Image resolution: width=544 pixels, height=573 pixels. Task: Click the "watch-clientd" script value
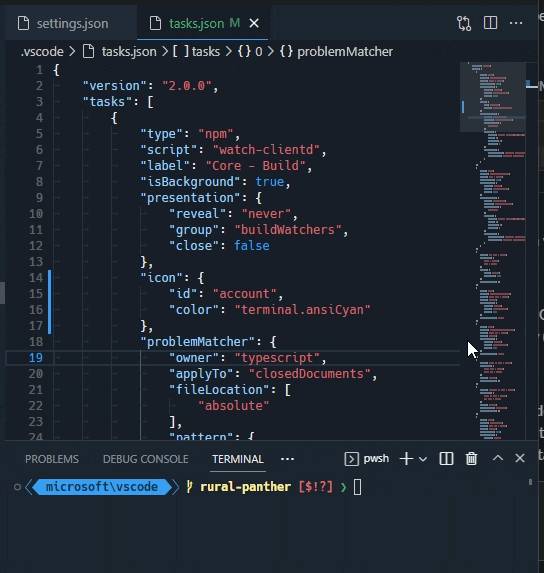pos(266,149)
